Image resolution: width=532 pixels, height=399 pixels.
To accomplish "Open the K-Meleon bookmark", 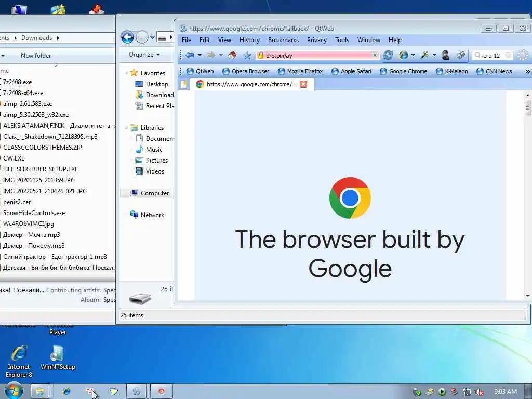I will [451, 71].
